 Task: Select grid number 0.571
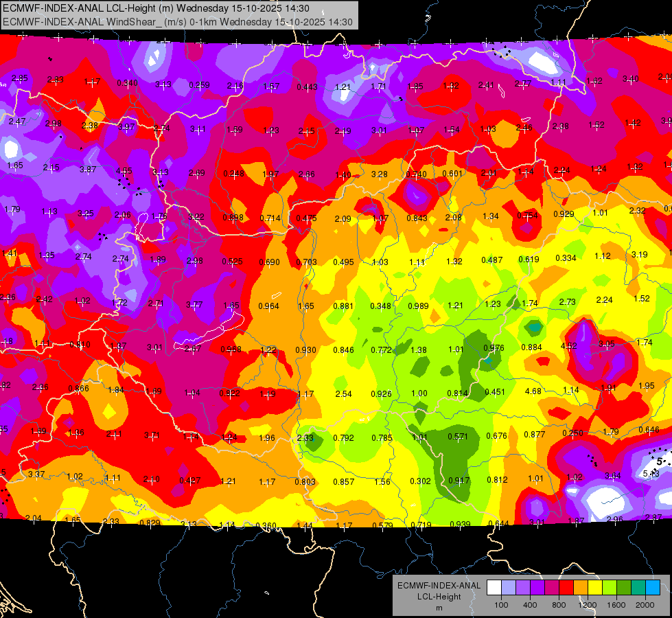tap(458, 437)
